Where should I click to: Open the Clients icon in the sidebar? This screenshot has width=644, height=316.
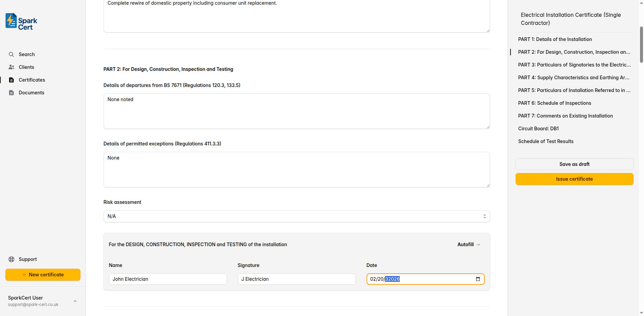[x=11, y=67]
